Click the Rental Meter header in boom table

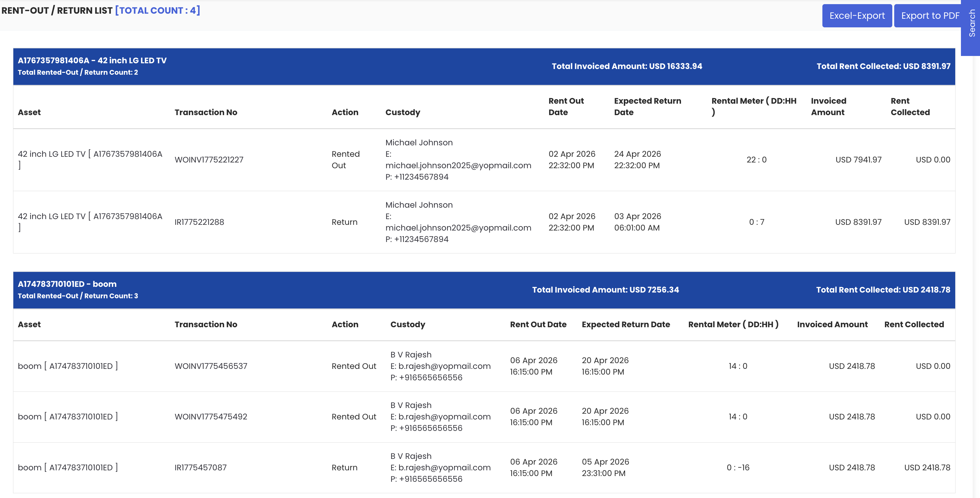click(x=733, y=324)
